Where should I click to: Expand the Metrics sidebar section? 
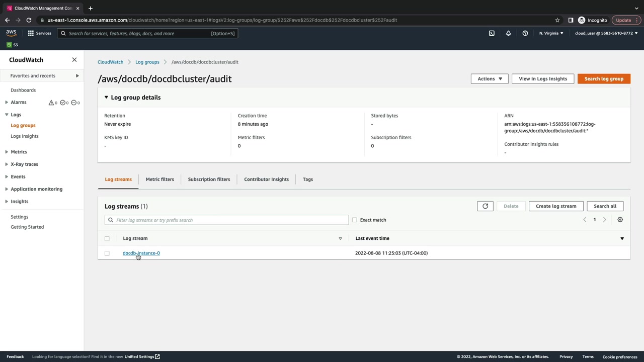click(7, 152)
